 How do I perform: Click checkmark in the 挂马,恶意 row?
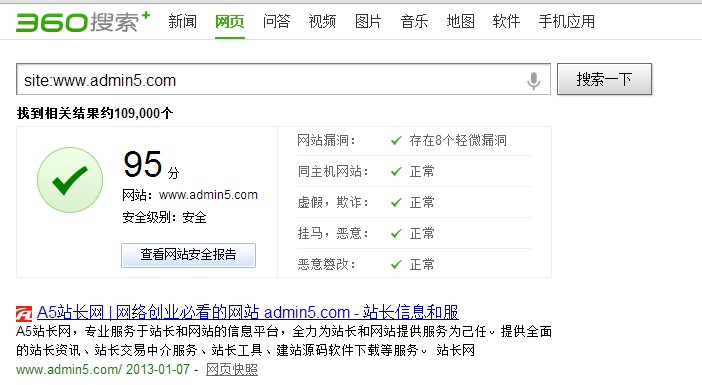click(396, 233)
